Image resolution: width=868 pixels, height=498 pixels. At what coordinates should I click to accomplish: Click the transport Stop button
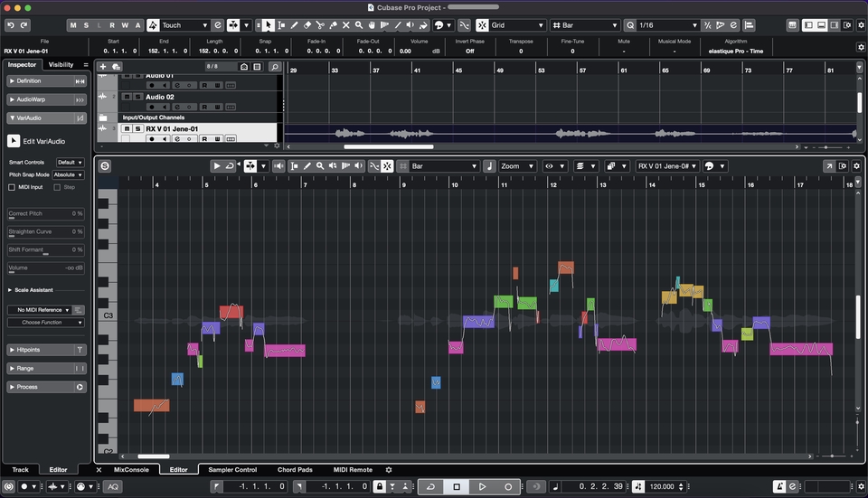pyautogui.click(x=457, y=486)
